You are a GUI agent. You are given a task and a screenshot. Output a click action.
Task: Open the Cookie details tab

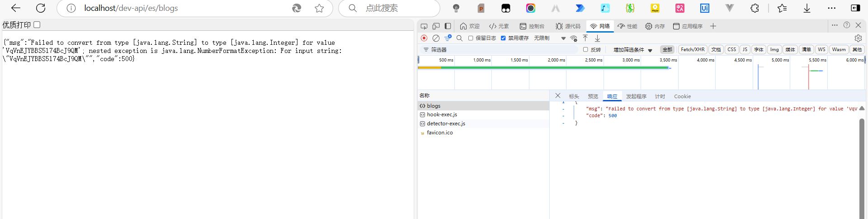682,96
